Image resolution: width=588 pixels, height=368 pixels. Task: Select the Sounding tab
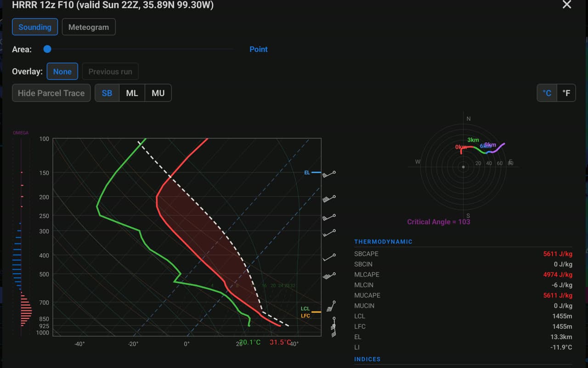click(35, 27)
